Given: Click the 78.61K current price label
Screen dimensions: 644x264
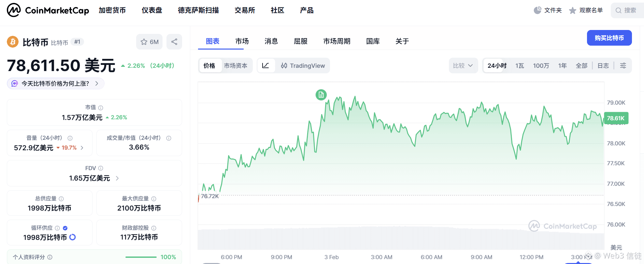Looking at the screenshot, I should (x=616, y=118).
